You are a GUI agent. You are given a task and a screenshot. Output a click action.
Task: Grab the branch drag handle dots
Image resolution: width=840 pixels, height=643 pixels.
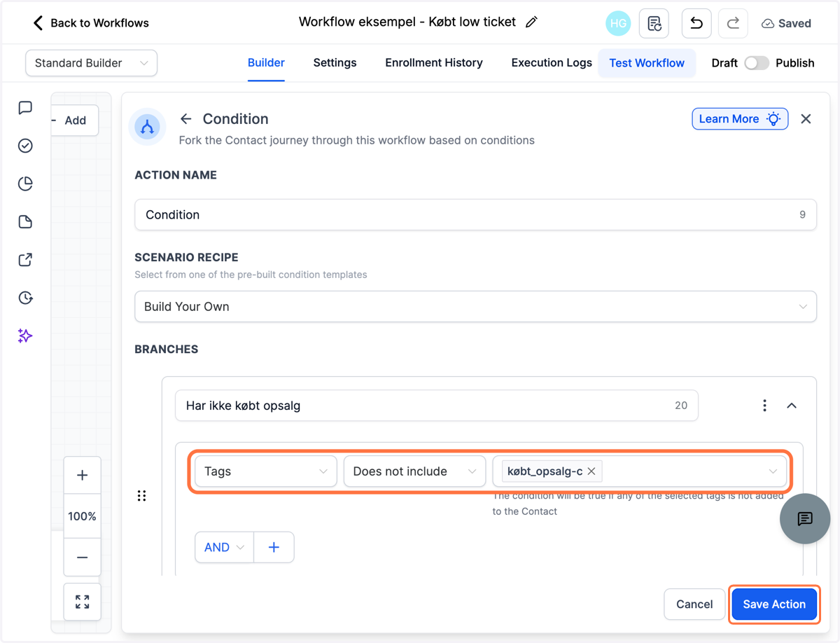[141, 496]
